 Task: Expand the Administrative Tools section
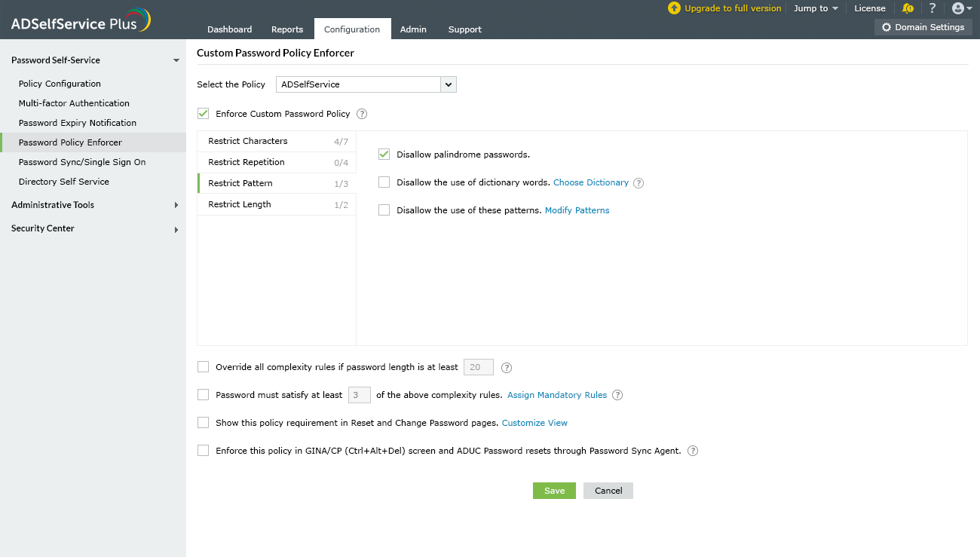point(176,205)
